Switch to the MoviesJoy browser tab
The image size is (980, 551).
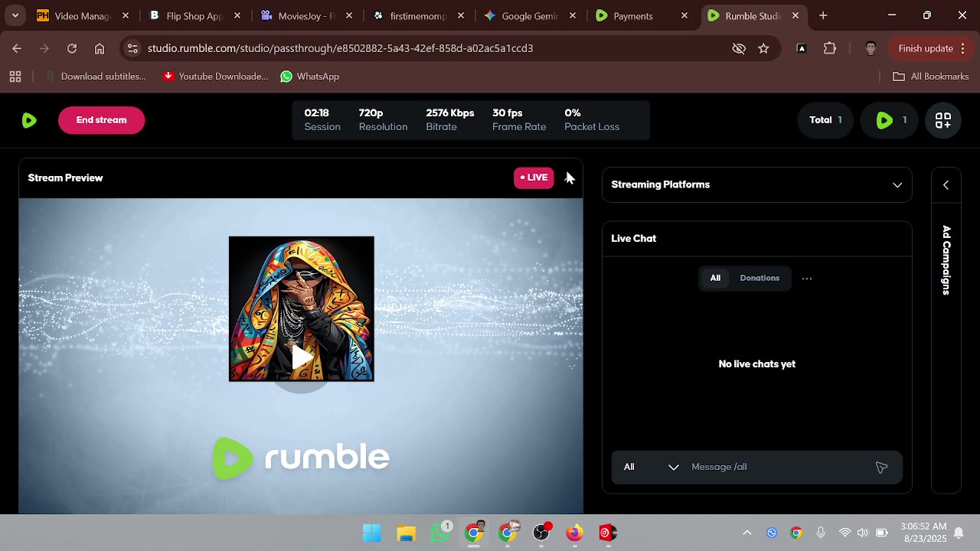tap(305, 15)
